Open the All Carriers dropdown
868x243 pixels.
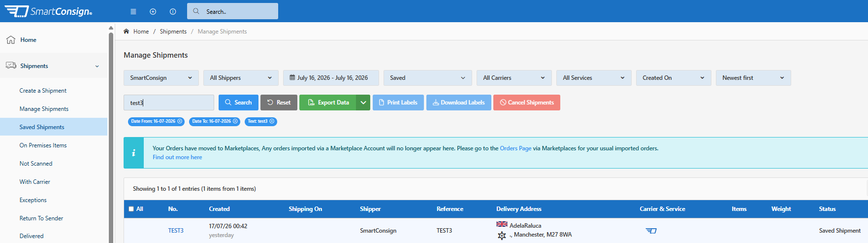pos(514,78)
